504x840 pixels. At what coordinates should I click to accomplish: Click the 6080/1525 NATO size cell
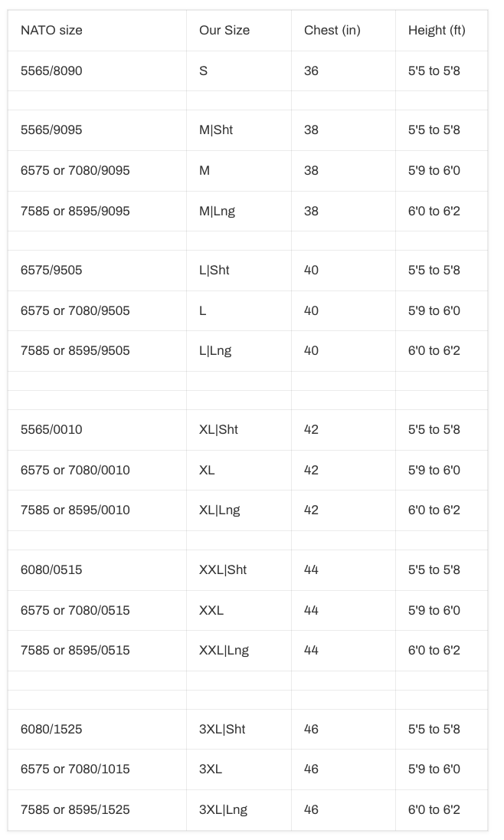[x=51, y=730]
